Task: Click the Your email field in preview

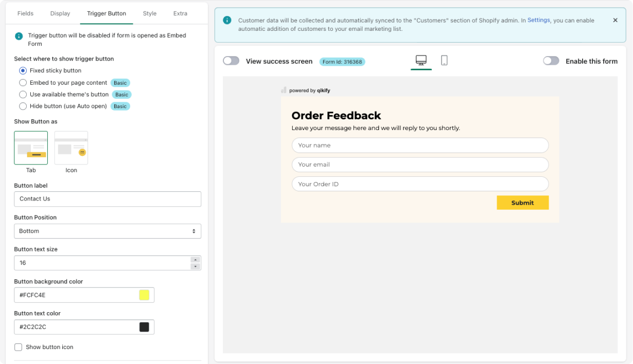Action: tap(420, 165)
